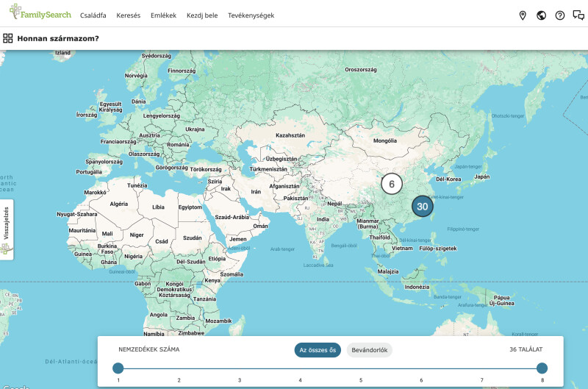Select the blue cluster marker labeled 30
This screenshot has height=389, width=588.
click(x=422, y=207)
